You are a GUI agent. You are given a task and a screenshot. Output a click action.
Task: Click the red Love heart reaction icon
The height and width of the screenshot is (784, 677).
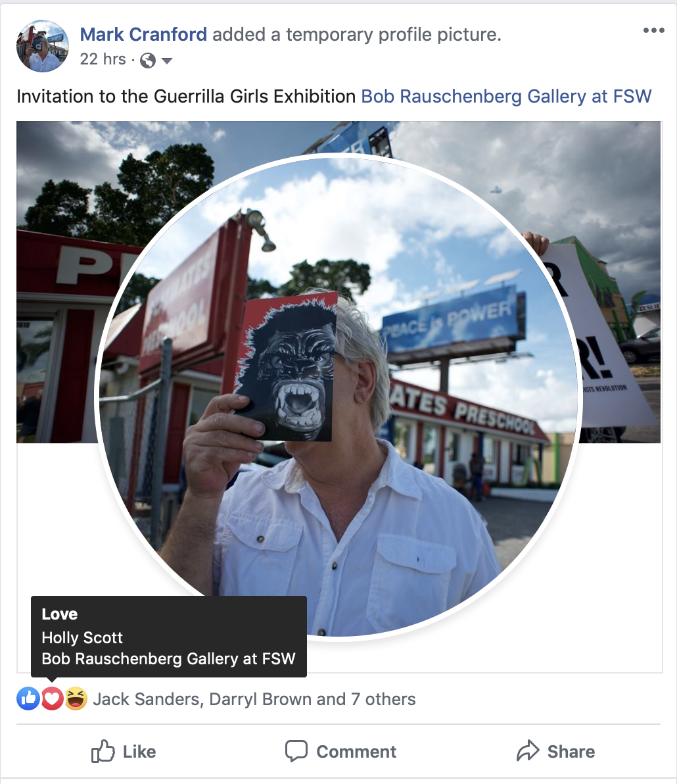tap(52, 698)
